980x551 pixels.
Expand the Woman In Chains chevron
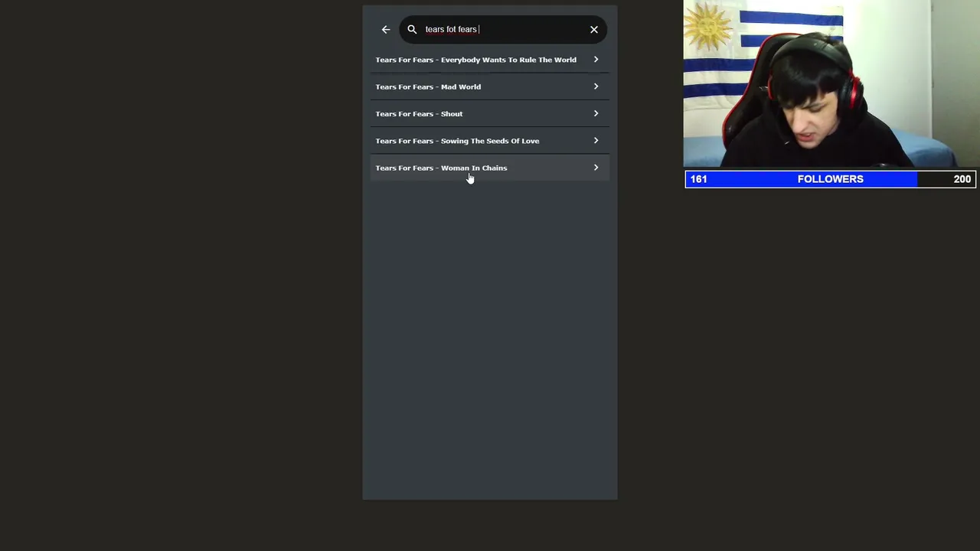tap(596, 168)
